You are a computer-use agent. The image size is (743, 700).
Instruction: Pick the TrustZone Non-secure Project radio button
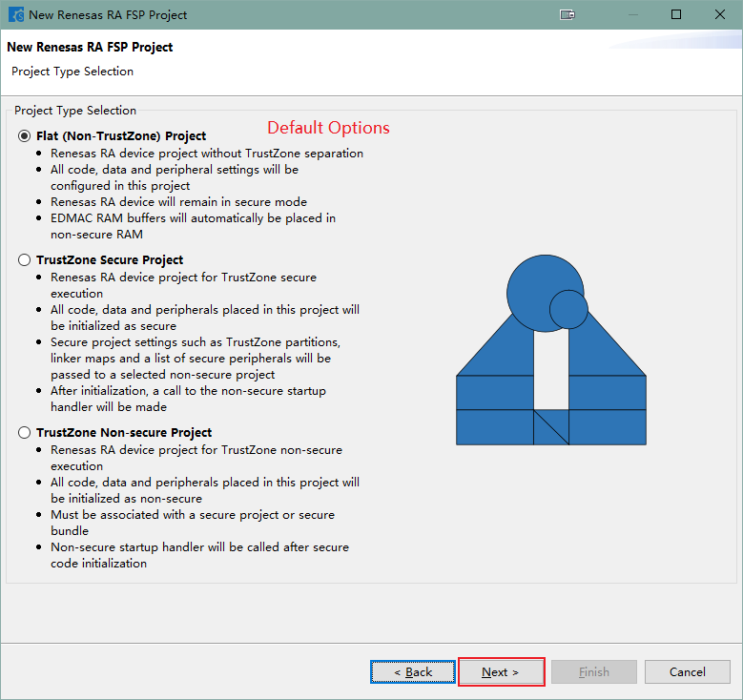(x=24, y=433)
